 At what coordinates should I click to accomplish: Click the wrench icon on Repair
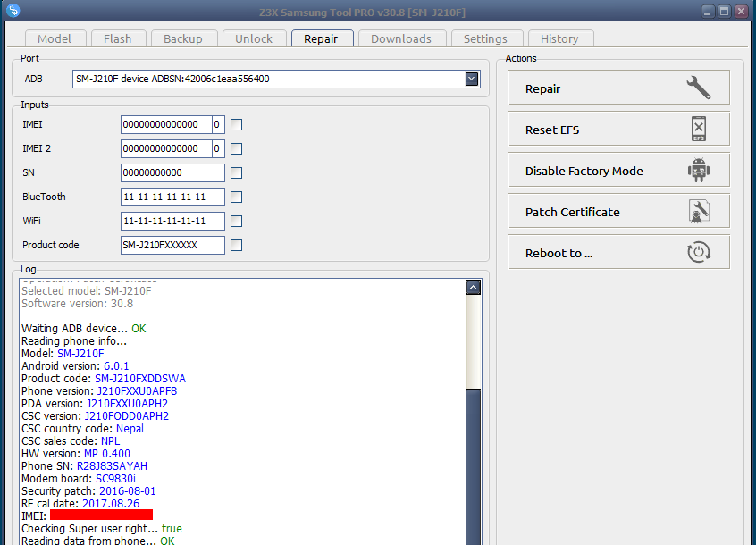699,88
